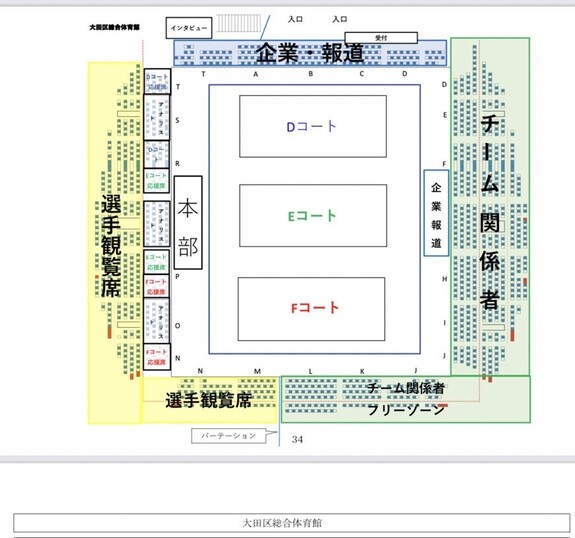Image resolution: width=575 pixels, height=538 pixels.
Task: Click the bottom Fコート応援席 red box
Action: tap(157, 357)
